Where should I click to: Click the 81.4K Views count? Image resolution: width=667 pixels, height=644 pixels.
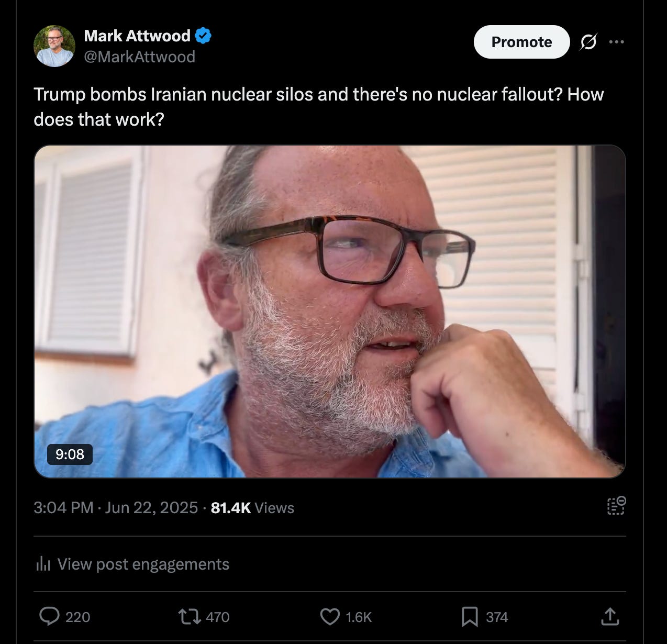[x=252, y=507]
